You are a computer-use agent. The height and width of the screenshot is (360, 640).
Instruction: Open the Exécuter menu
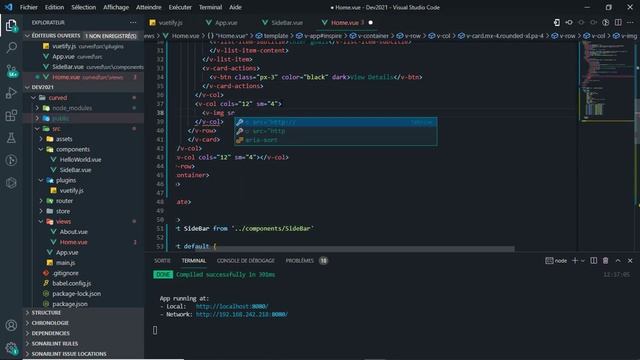pos(180,7)
